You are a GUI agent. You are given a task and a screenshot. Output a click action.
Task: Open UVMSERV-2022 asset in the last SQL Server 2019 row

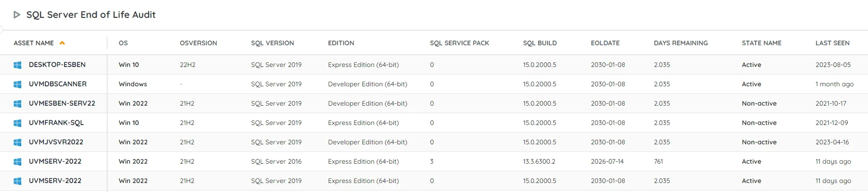coord(55,181)
